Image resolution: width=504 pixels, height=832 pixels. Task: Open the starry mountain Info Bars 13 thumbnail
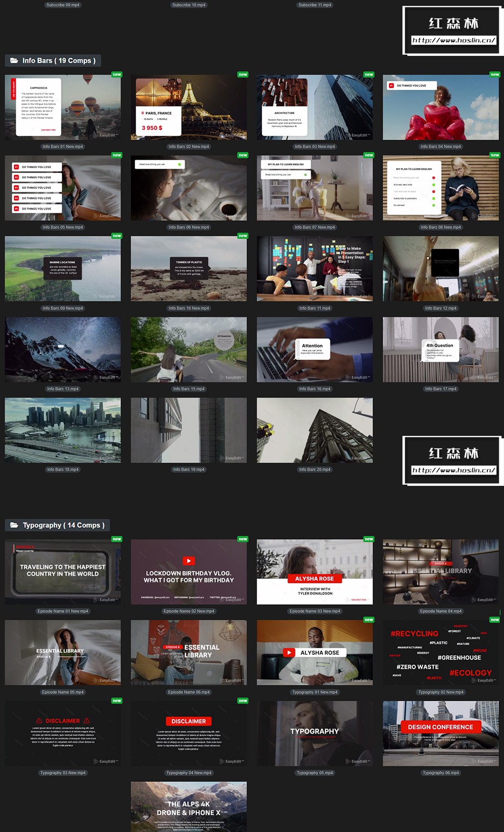point(63,349)
